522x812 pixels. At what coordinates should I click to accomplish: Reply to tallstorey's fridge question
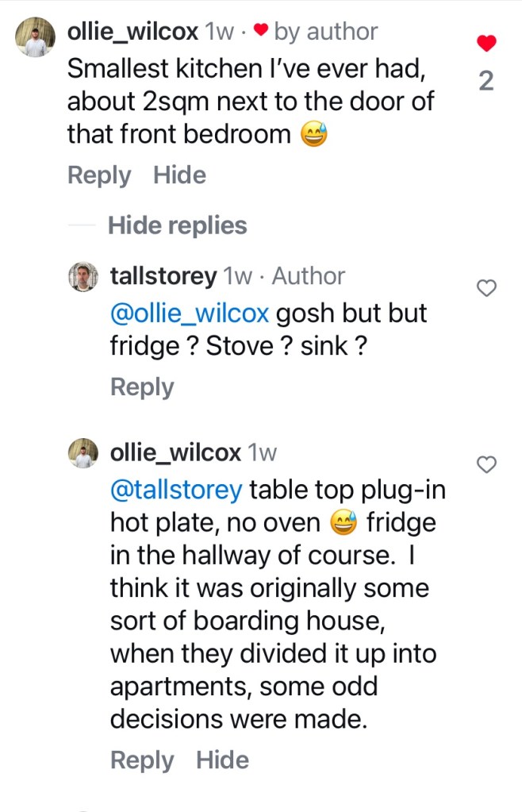142,387
